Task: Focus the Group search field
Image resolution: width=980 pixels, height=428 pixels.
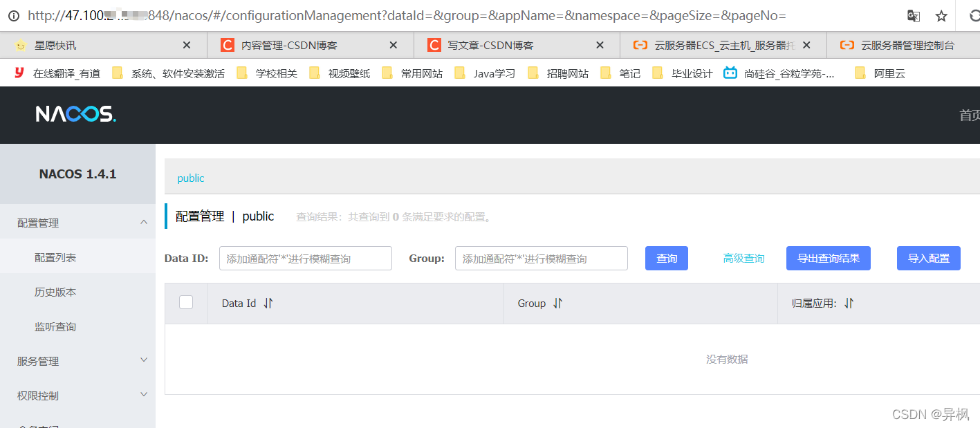Action: [542, 258]
